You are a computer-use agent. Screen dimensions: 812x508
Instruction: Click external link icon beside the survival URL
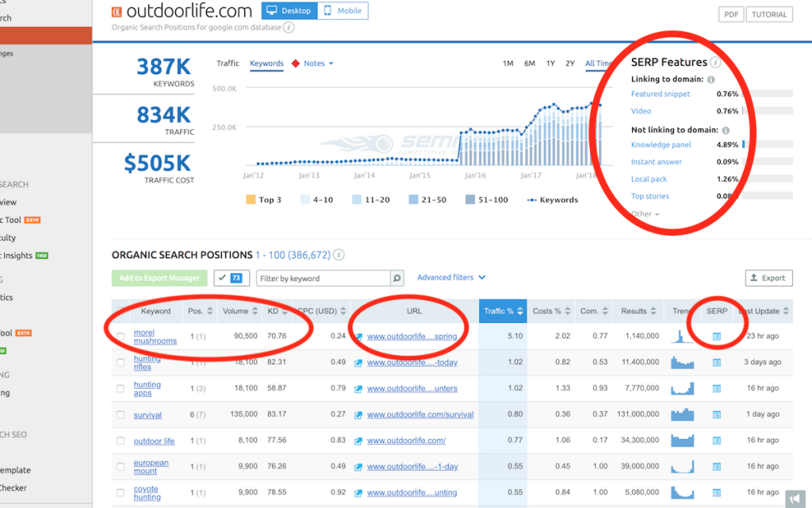tap(358, 414)
